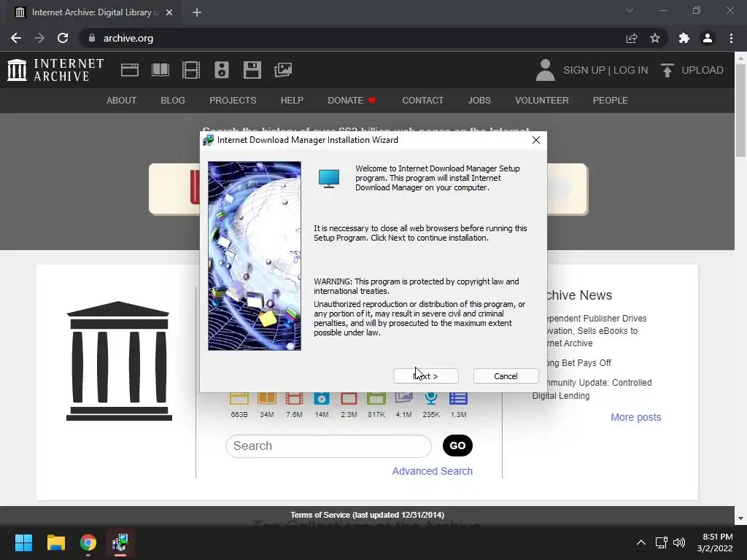Viewport: 747px width, 560px height.
Task: Open the Audio speaker icon in Archive header
Action: [222, 70]
